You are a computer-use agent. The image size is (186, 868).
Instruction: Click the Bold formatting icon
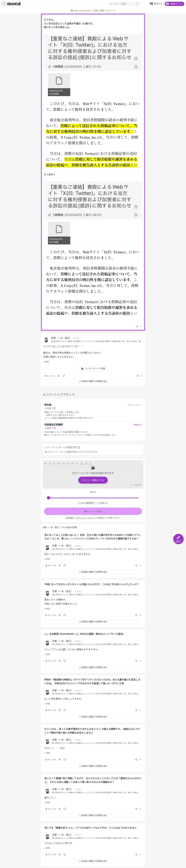(45, 464)
